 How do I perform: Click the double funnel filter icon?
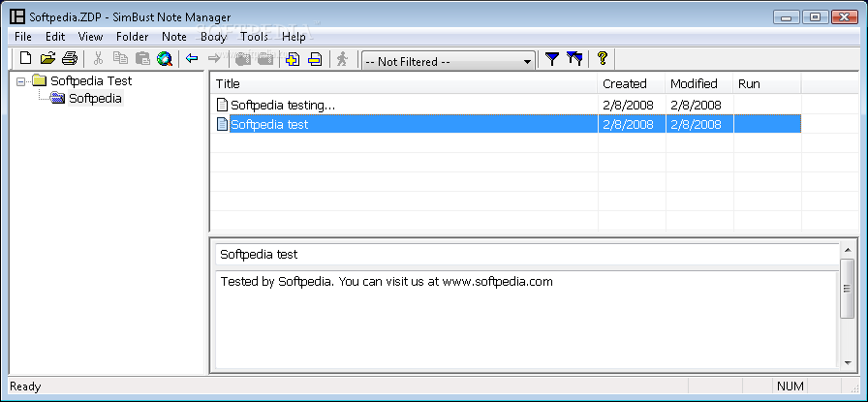tap(574, 58)
